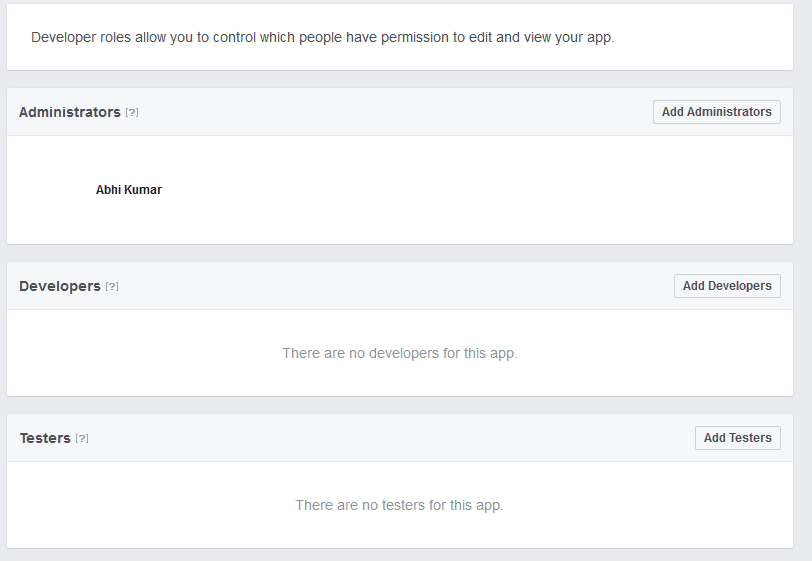Image resolution: width=812 pixels, height=561 pixels.
Task: Click the 'no developers for this app' message
Action: 400,353
